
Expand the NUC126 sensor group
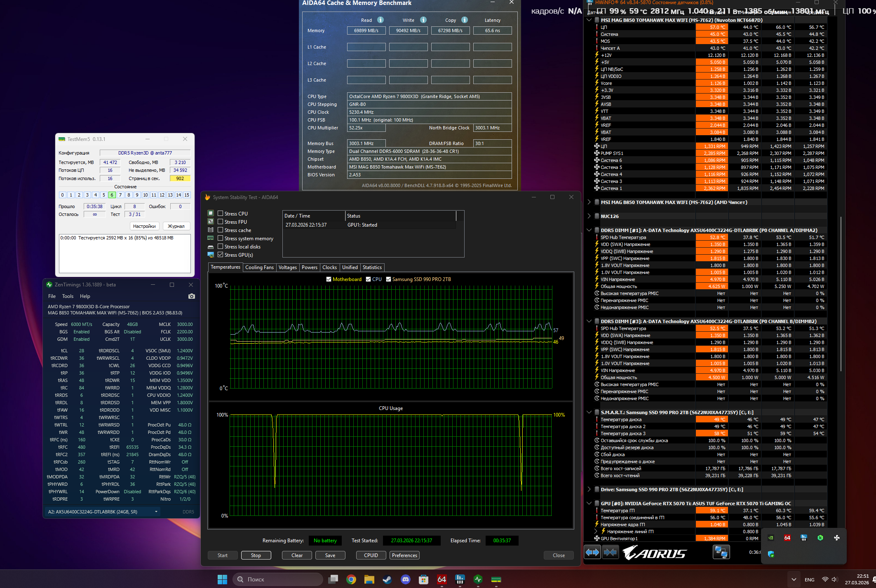pyautogui.click(x=589, y=216)
